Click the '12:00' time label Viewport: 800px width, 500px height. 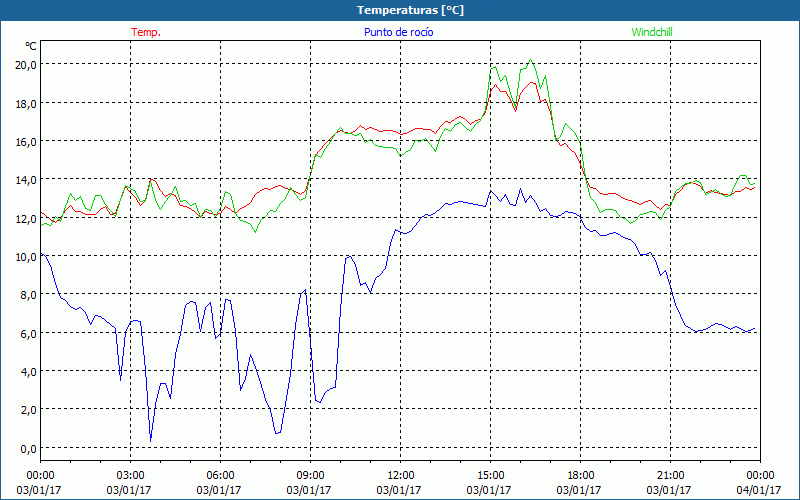point(401,476)
